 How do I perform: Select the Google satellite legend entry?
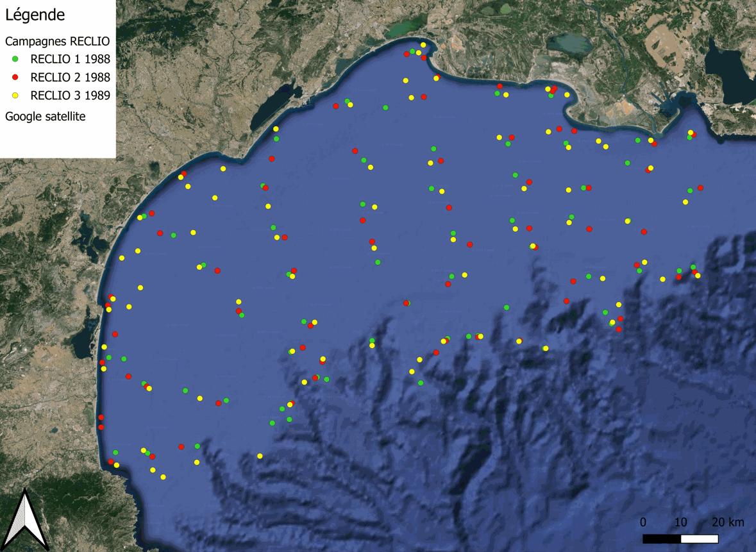tap(46, 117)
